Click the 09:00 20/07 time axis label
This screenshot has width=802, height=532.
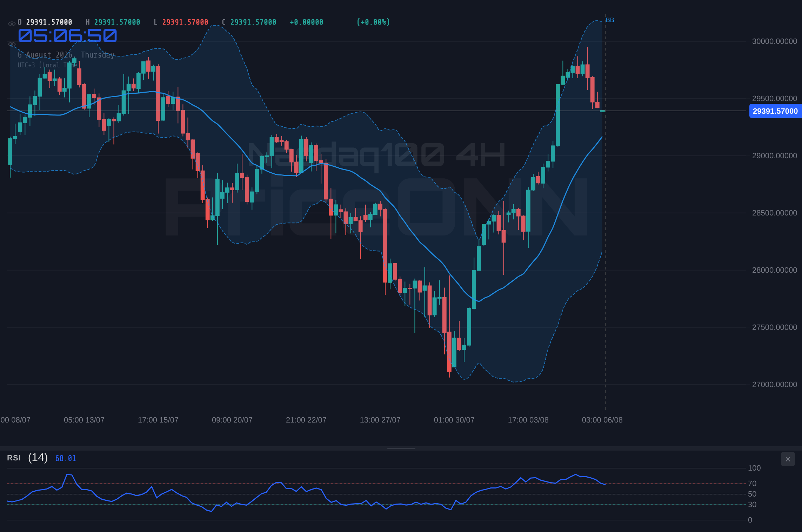coord(232,420)
